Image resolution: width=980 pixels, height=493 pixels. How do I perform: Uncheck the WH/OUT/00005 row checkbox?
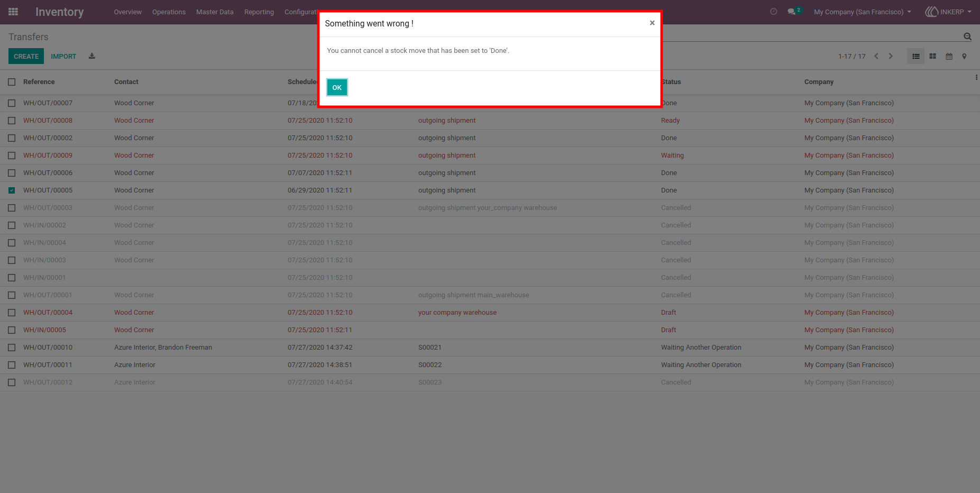click(x=12, y=190)
